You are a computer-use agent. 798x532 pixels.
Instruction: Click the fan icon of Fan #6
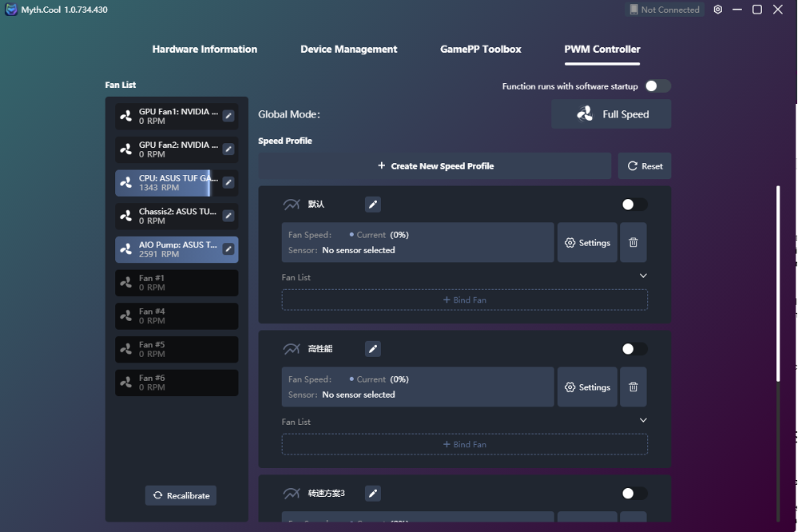pyautogui.click(x=125, y=383)
